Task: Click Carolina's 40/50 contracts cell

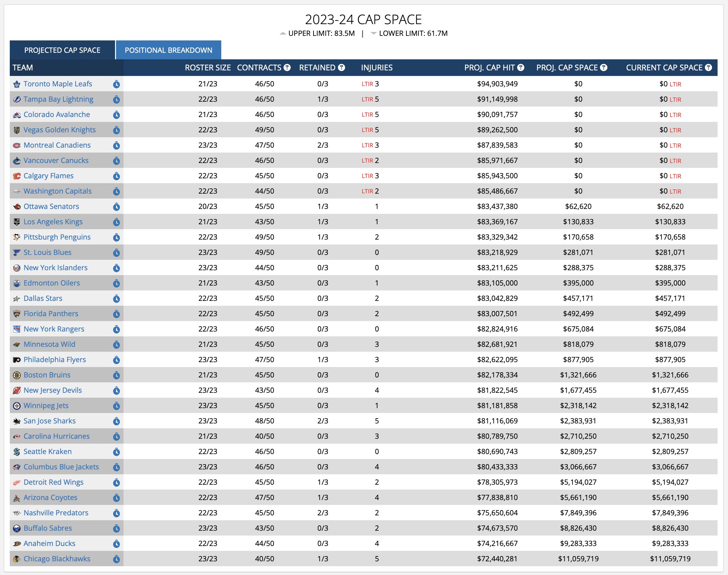Action: pos(265,436)
